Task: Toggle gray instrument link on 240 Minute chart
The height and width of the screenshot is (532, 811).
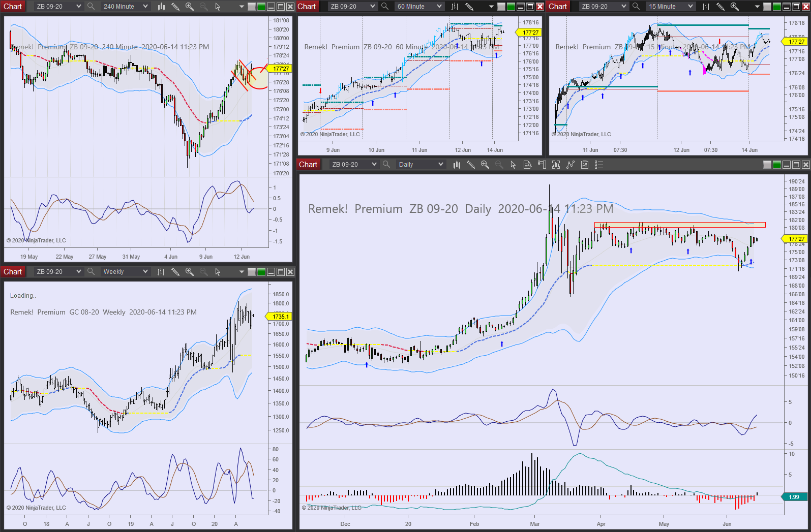Action: point(252,7)
